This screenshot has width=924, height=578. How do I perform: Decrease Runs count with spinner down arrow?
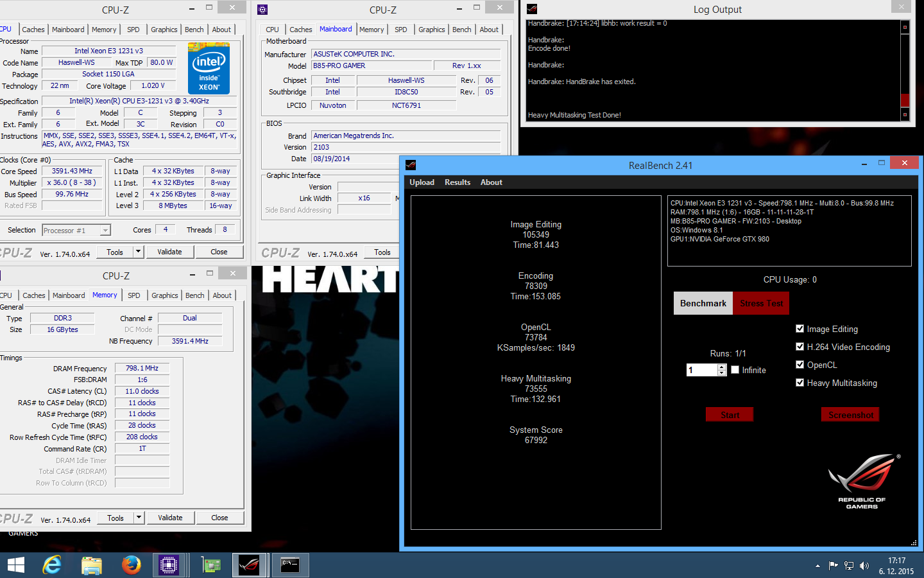[722, 373]
